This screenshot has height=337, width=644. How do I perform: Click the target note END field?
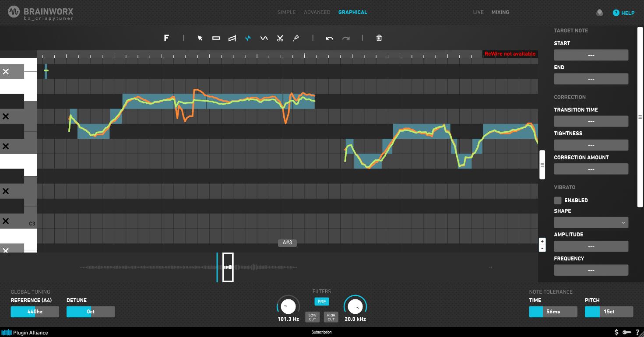591,79
